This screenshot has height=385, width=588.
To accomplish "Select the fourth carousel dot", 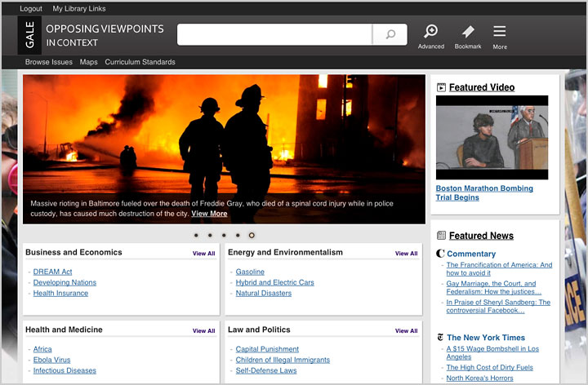I will point(238,235).
